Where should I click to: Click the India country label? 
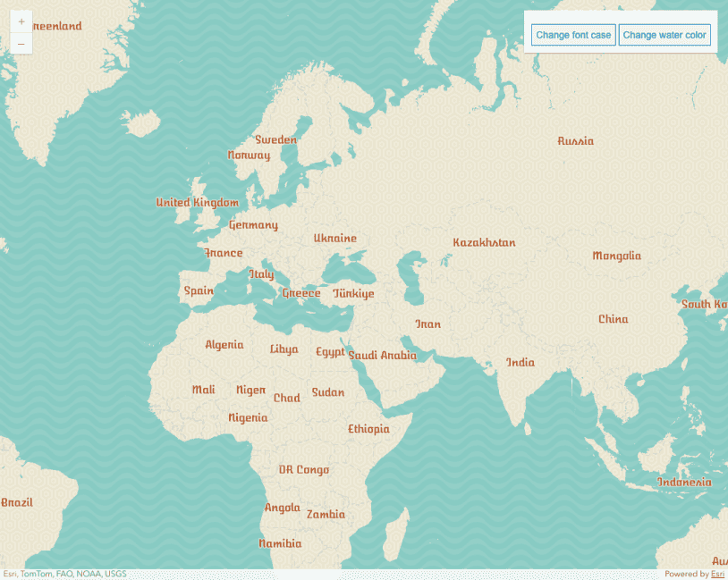pyautogui.click(x=519, y=362)
